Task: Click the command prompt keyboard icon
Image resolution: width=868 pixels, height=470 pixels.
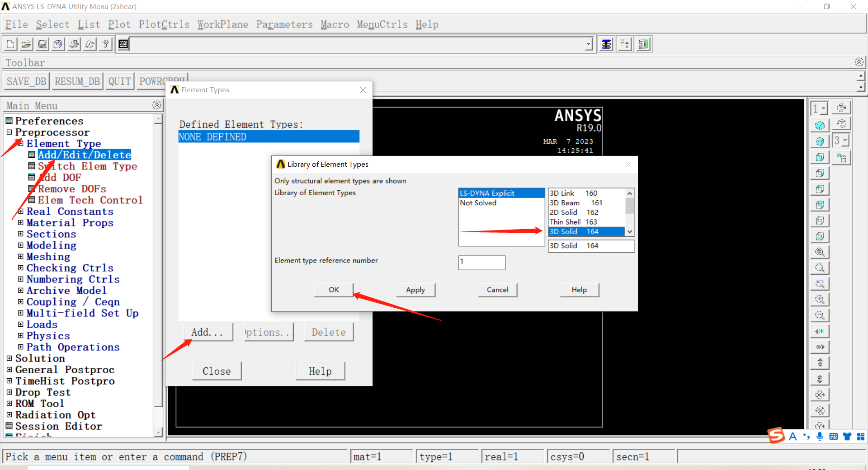Action: tap(123, 44)
